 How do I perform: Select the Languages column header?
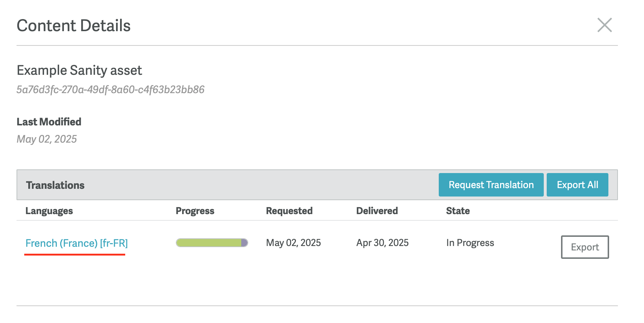[x=49, y=211]
